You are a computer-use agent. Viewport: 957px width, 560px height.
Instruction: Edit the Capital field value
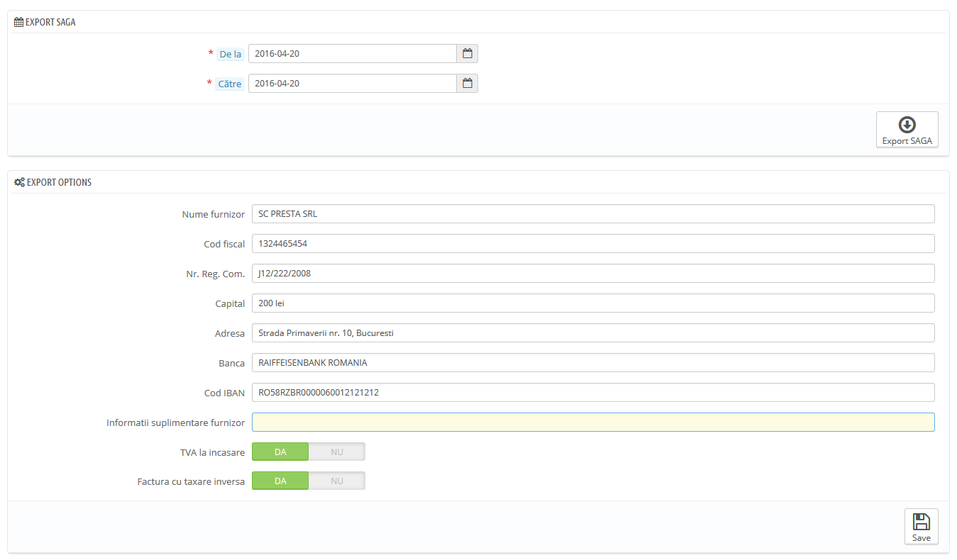pos(593,303)
